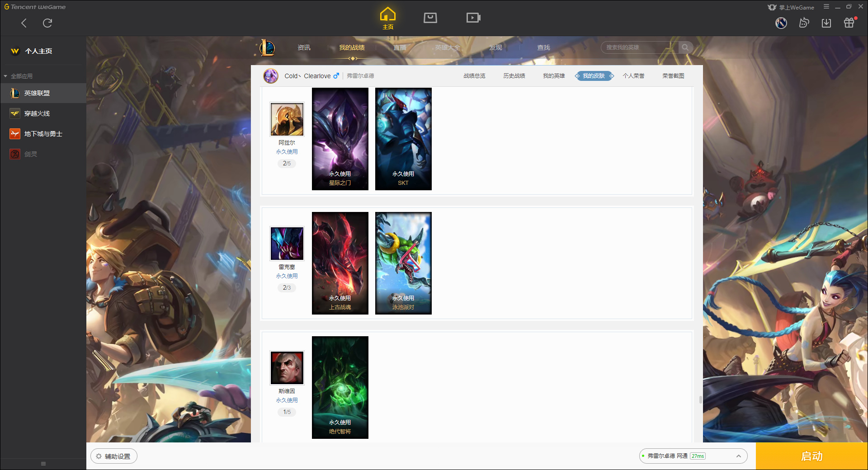Image resolution: width=868 pixels, height=470 pixels.
Task: Open the 荣誉截图 sub-tab
Action: click(673, 76)
